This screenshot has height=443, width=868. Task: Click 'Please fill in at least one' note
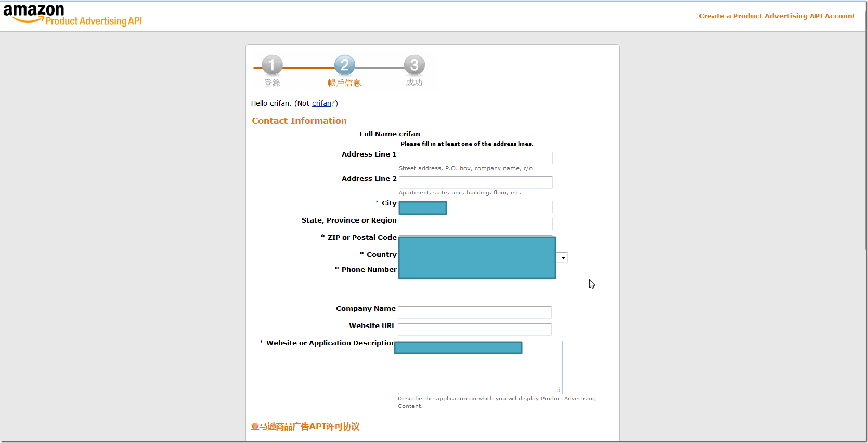pos(467,144)
